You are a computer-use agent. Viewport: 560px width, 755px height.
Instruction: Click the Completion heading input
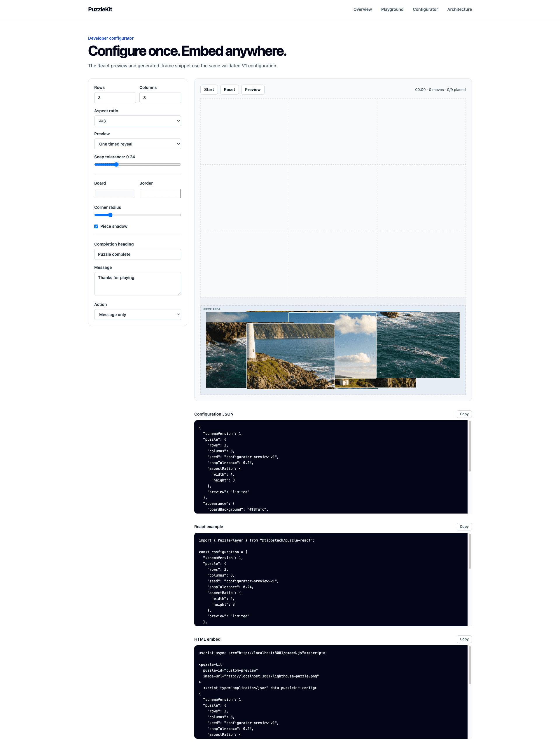click(x=138, y=254)
